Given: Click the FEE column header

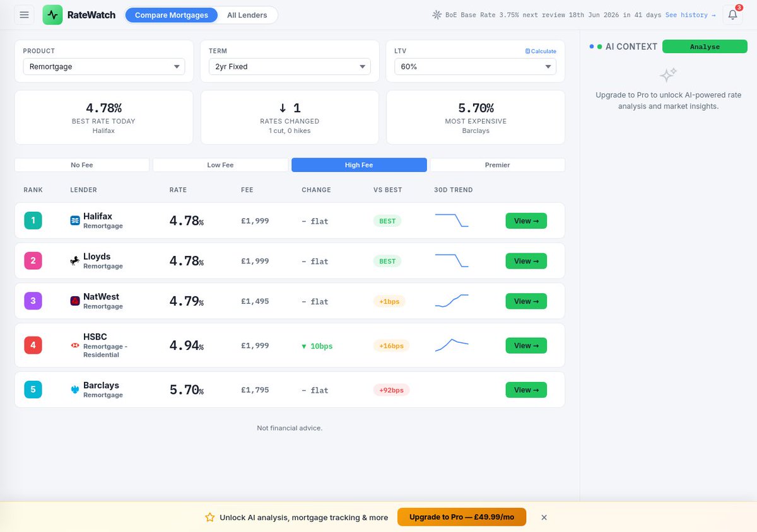Looking at the screenshot, I should pyautogui.click(x=247, y=190).
